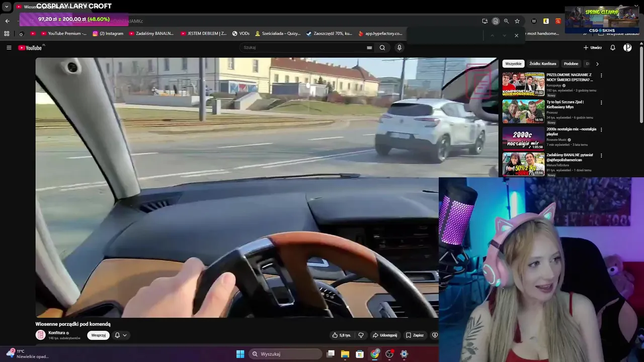The width and height of the screenshot is (644, 362).
Task: Open the yellow extension icon in toolbar
Action: pos(546,21)
